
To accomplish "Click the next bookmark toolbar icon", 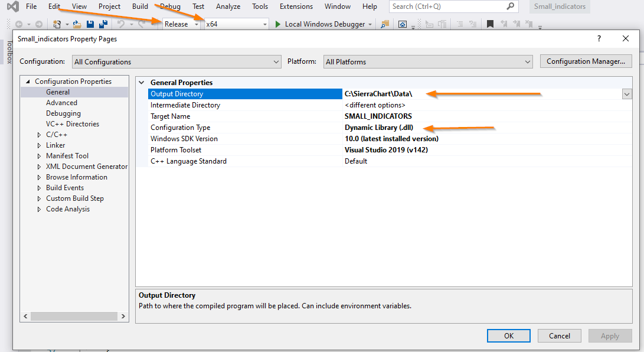I will point(516,24).
